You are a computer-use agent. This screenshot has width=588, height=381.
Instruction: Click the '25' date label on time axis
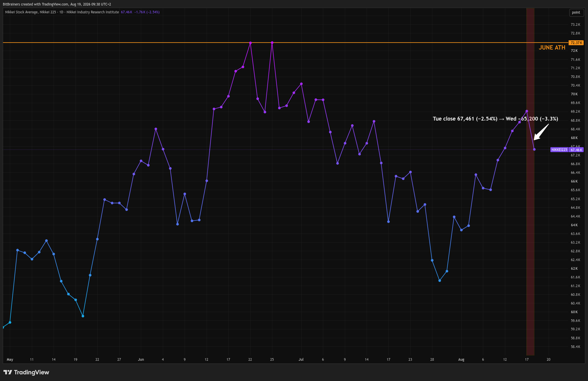pos(272,360)
